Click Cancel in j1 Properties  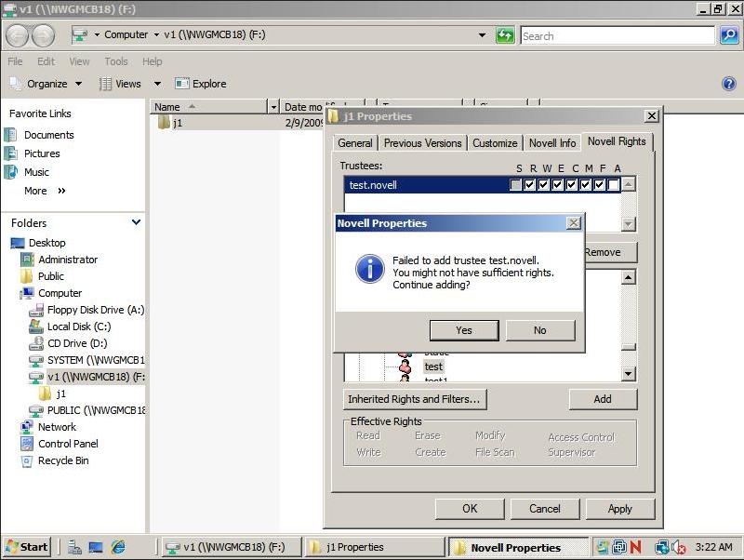pyautogui.click(x=545, y=509)
